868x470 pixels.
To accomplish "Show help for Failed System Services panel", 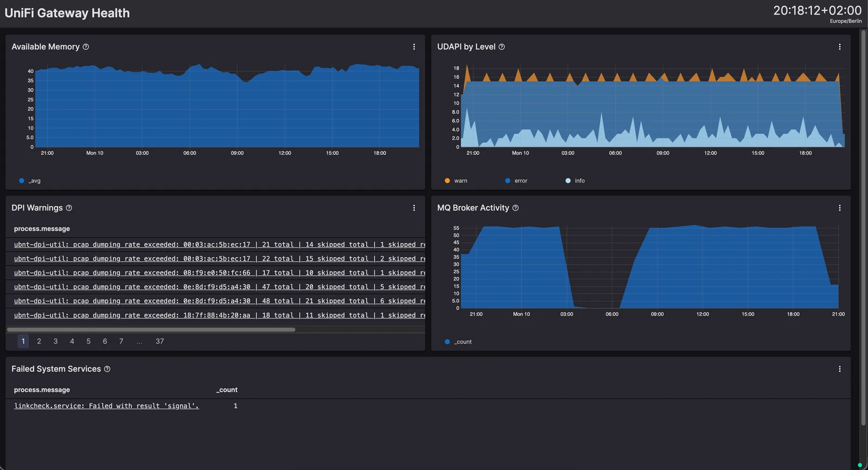I will (x=107, y=369).
